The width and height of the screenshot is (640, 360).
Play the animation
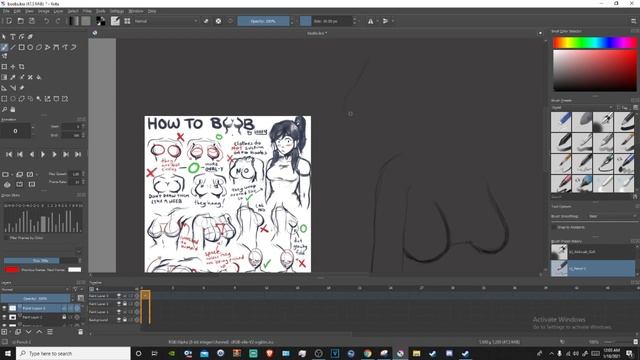[43, 154]
